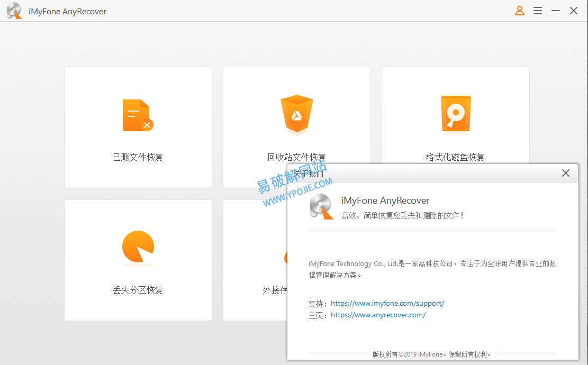588x365 pixels.
Task: Minimize the AnyRecover window
Action: pos(556,11)
